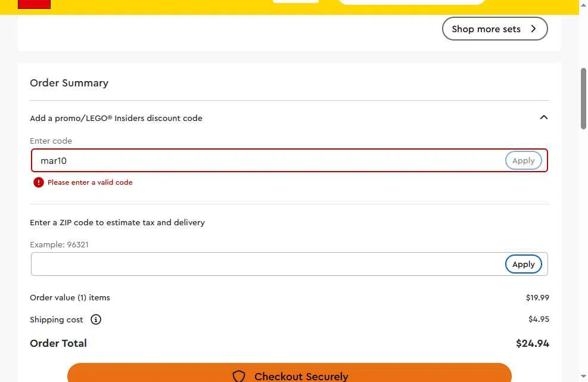This screenshot has height=382, width=588.
Task: Click the 'Order value (1) items' label
Action: coord(70,297)
